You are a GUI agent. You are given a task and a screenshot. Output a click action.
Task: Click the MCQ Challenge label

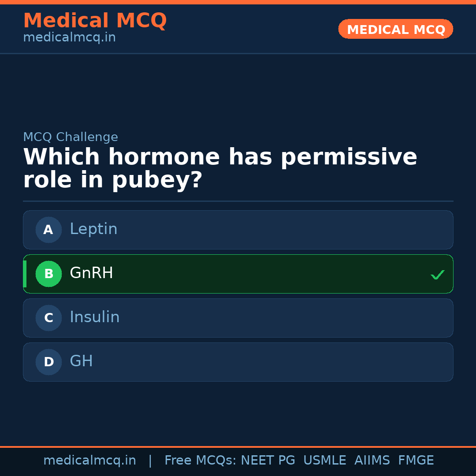[71, 137]
